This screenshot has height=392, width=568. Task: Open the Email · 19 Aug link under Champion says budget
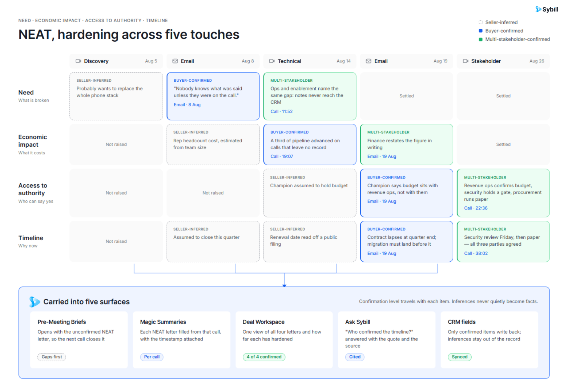(x=382, y=201)
